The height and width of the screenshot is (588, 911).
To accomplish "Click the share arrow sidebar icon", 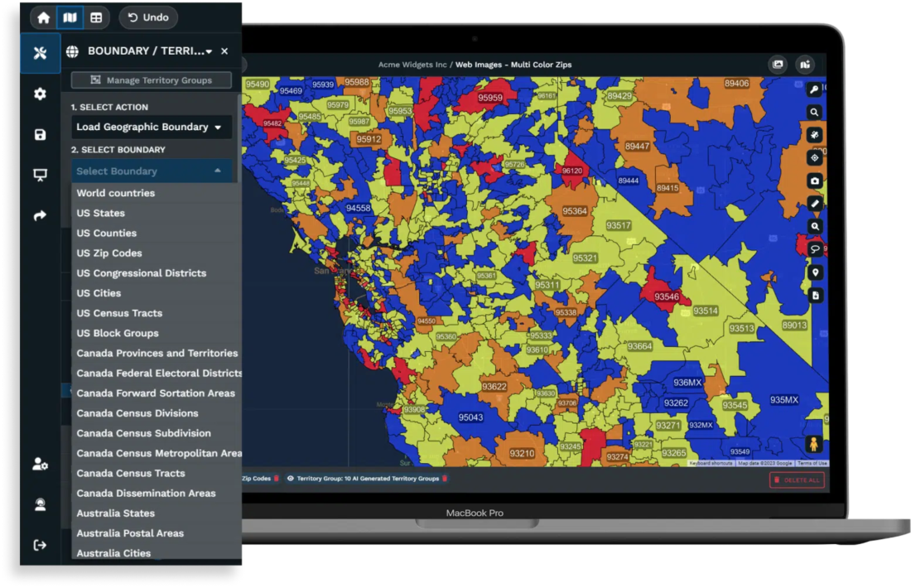I will click(x=40, y=215).
